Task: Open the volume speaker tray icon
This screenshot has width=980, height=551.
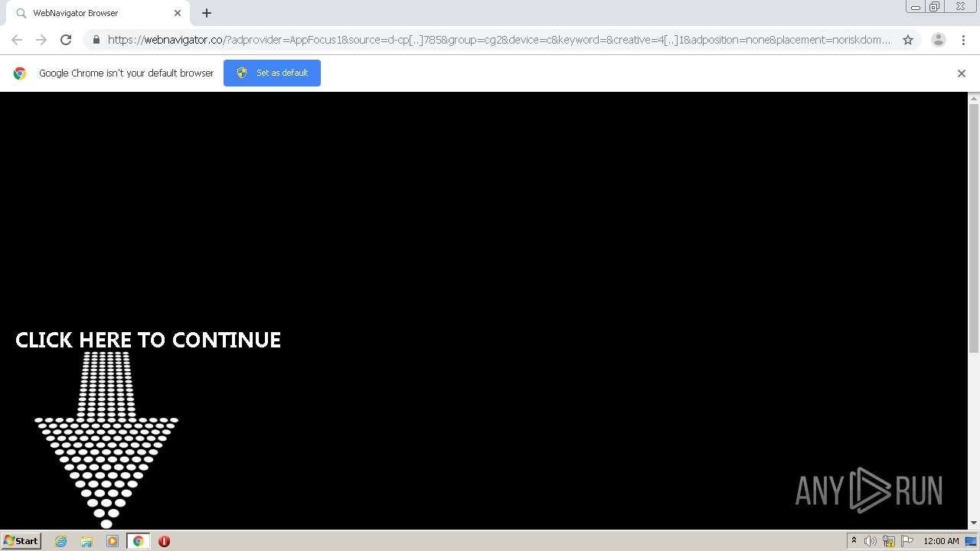Action: 871,541
